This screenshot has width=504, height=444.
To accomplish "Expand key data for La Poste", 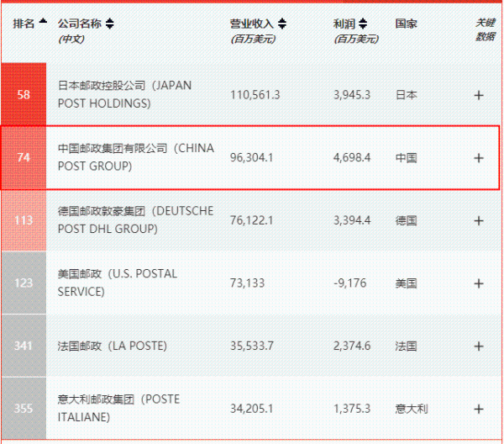I will 479,346.
